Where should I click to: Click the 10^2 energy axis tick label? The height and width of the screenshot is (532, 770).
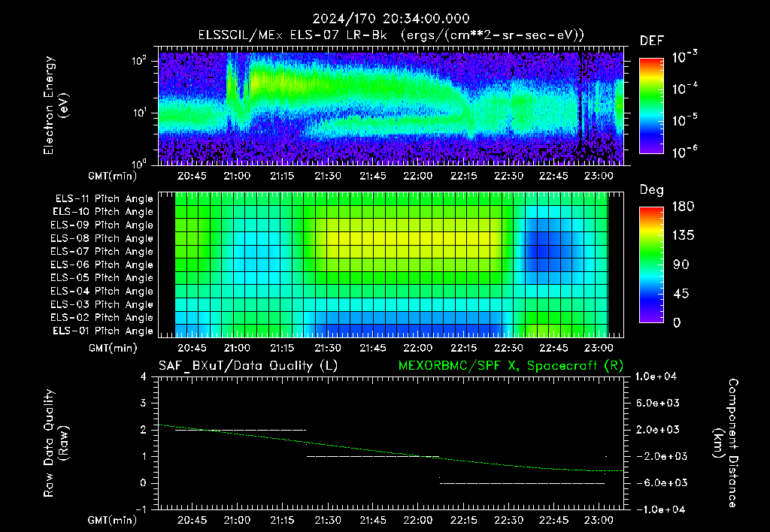point(139,61)
